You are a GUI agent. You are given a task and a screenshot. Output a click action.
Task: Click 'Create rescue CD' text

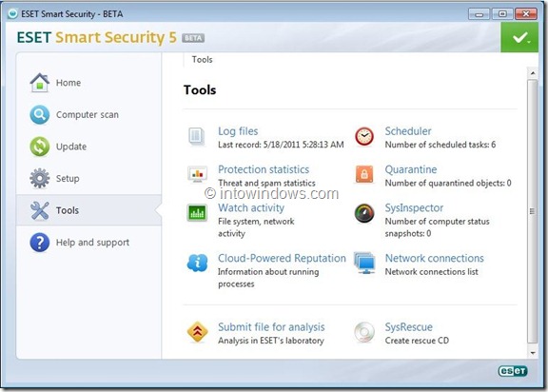(x=417, y=341)
